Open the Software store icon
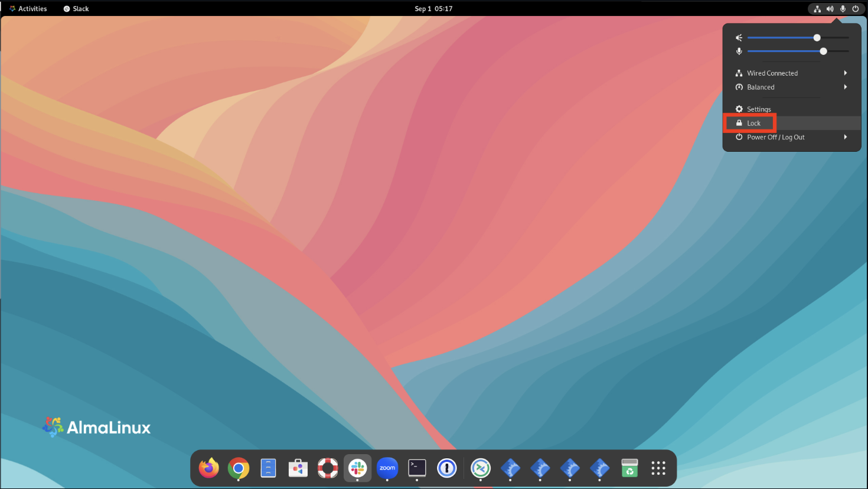The width and height of the screenshot is (868, 489). 298,468
